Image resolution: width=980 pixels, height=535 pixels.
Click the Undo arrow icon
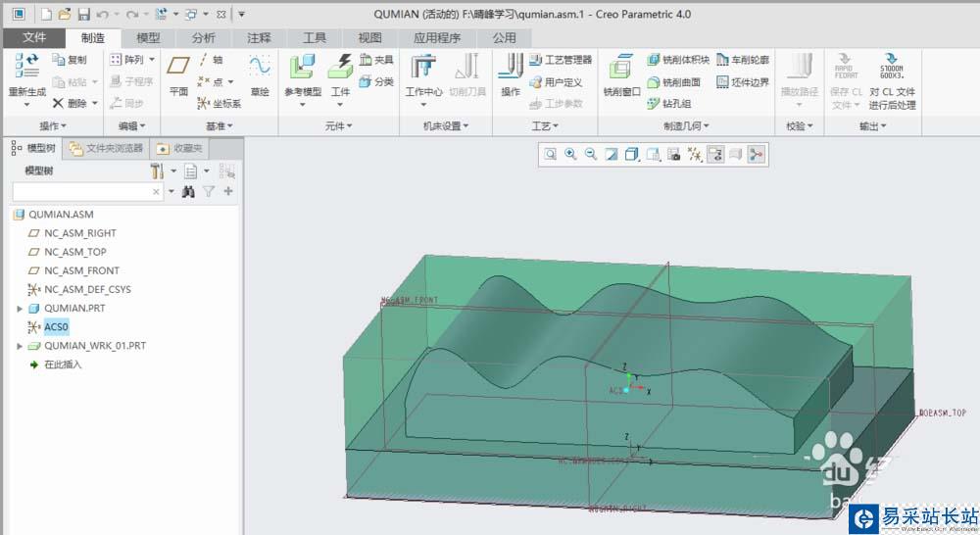tap(103, 14)
